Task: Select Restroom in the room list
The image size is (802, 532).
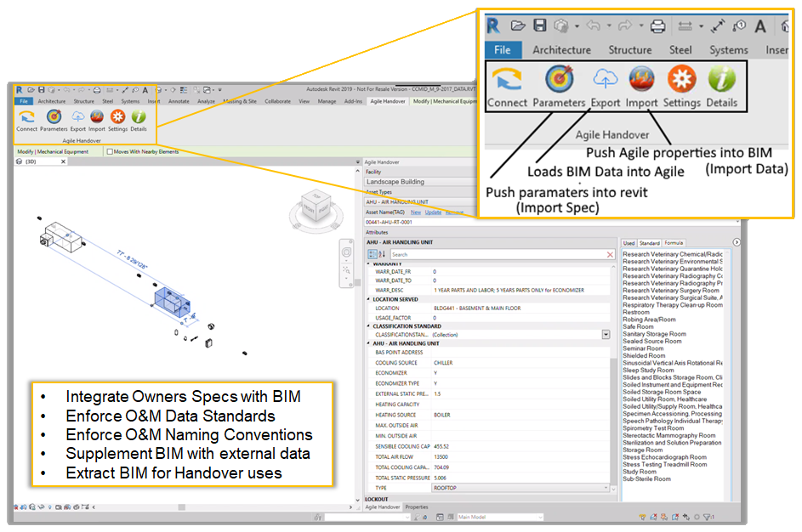Action: 636,312
